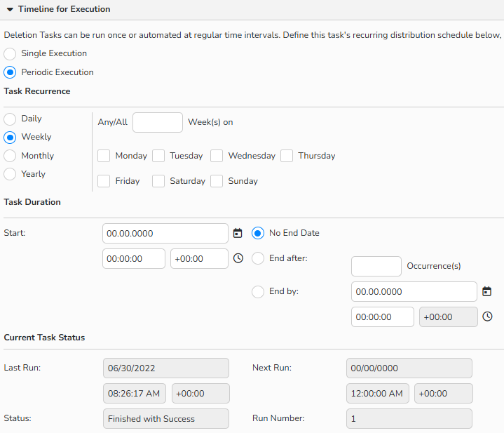Click the Start timezone offset field
Viewport: 504px width, 433px height.
[199, 259]
